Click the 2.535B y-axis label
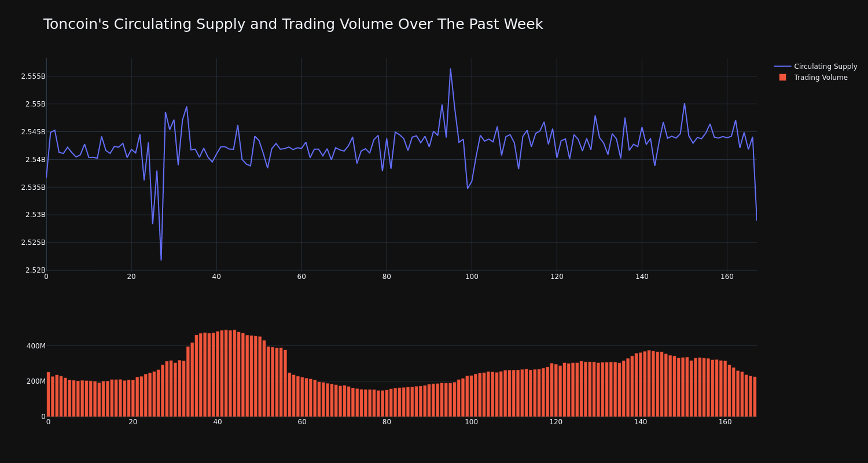 click(33, 188)
